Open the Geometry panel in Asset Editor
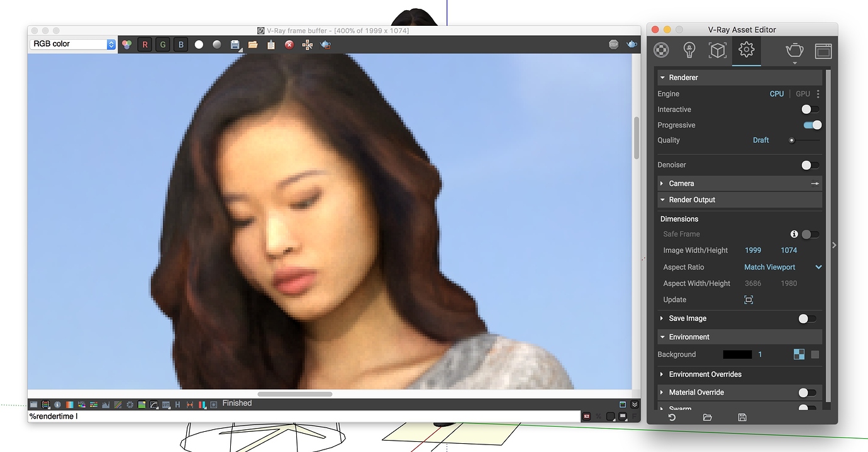868x452 pixels. point(718,50)
